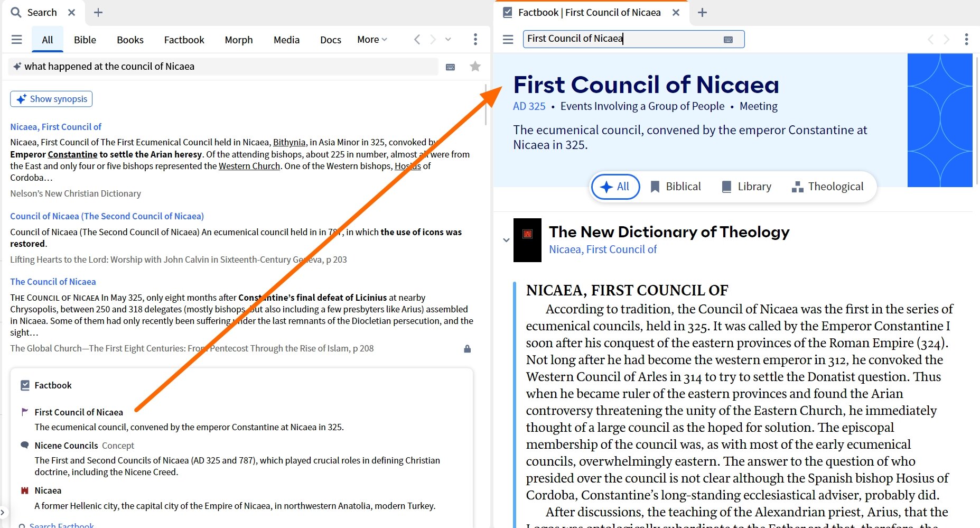The height and width of the screenshot is (528, 980).
Task: Expand the More search types dropdown
Action: 372,40
